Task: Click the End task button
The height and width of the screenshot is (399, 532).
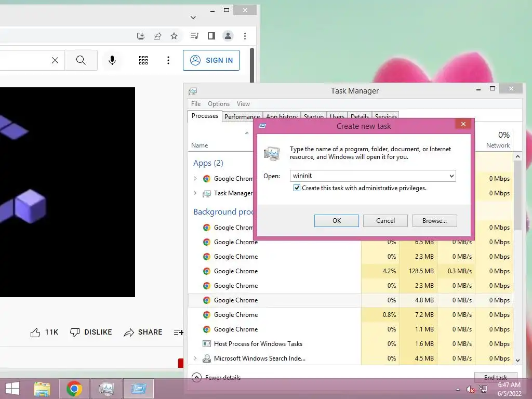Action: [496, 377]
